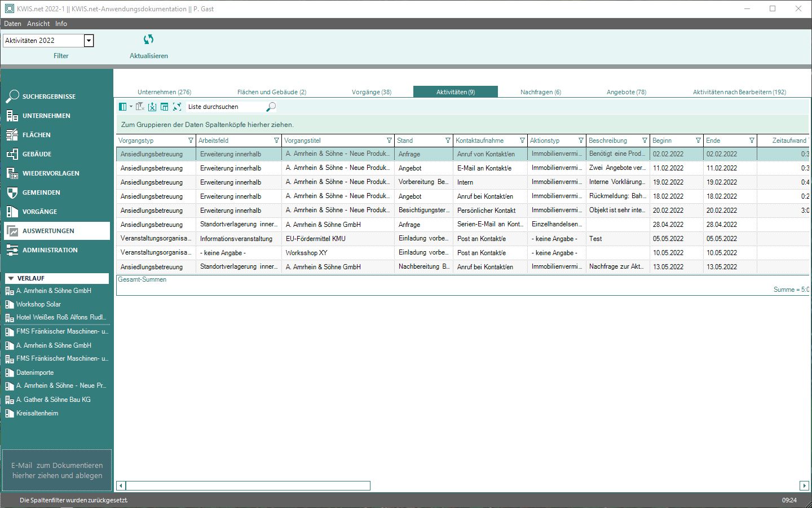Open the Ansicht menu
812x508 pixels.
(38, 24)
